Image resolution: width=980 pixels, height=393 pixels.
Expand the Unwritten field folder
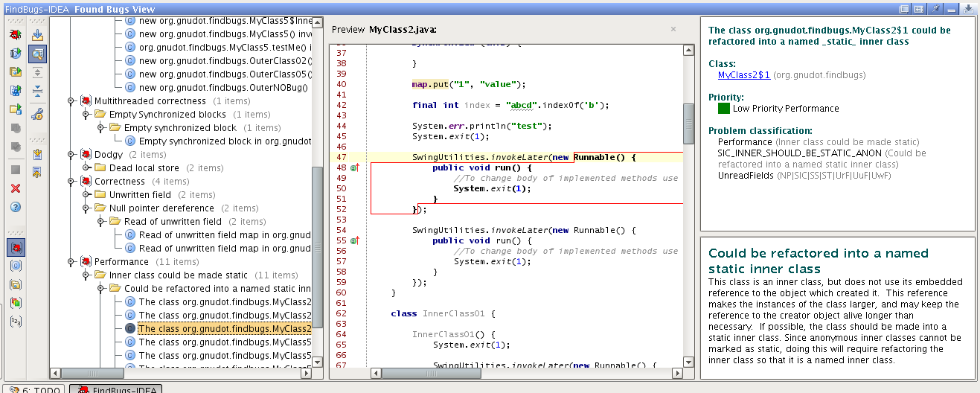[86, 195]
